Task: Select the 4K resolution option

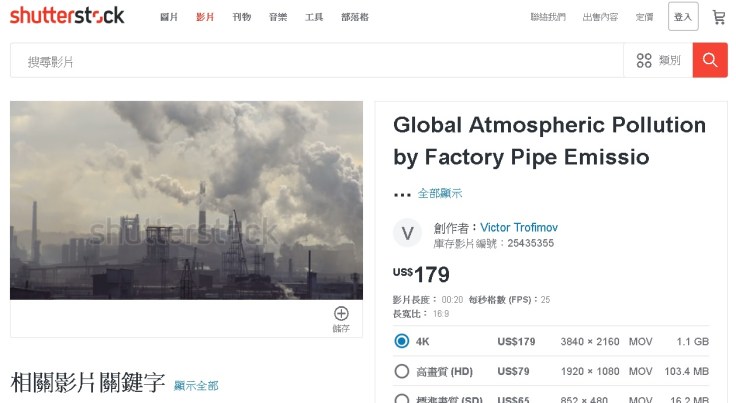Action: pos(402,341)
